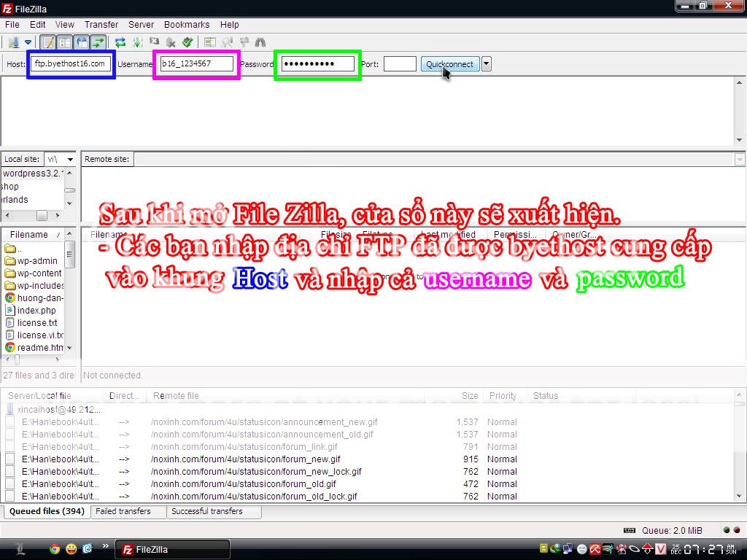Image resolution: width=747 pixels, height=560 pixels.
Task: Tick the checkbox for forum_new.gif queue row
Action: pos(10,459)
